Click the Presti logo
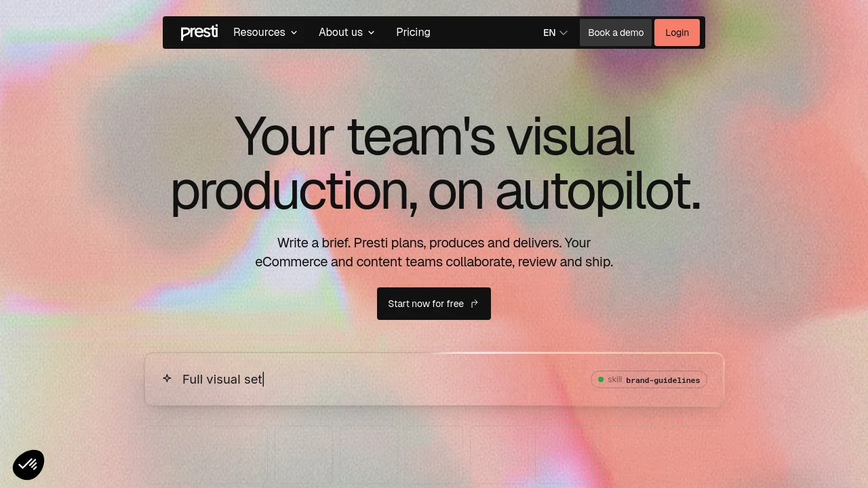The width and height of the screenshot is (868, 488). coord(199,33)
